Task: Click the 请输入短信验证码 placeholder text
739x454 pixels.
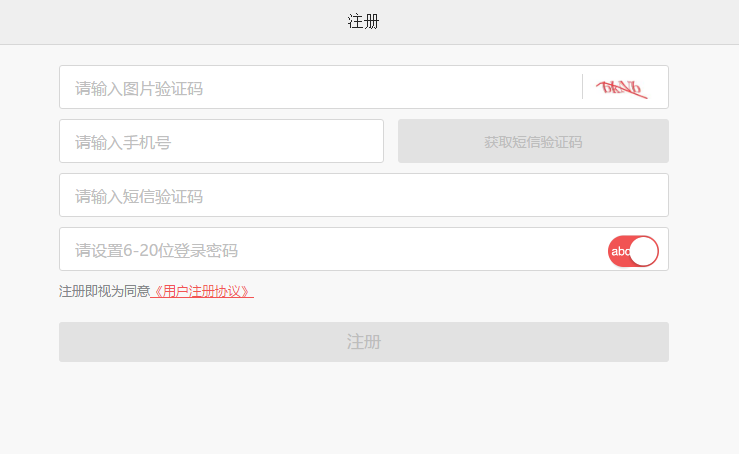Action: pos(139,197)
